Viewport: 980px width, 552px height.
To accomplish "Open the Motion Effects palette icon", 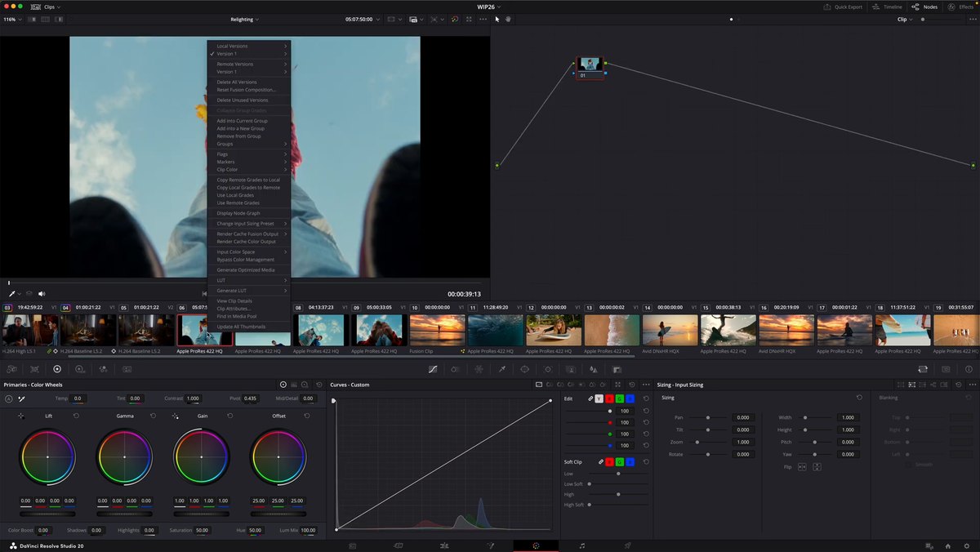I will [x=127, y=369].
